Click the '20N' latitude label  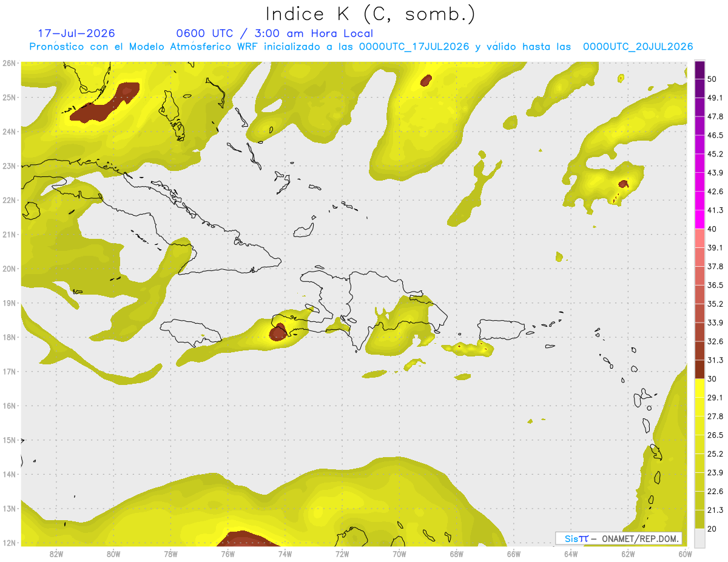pos(9,269)
